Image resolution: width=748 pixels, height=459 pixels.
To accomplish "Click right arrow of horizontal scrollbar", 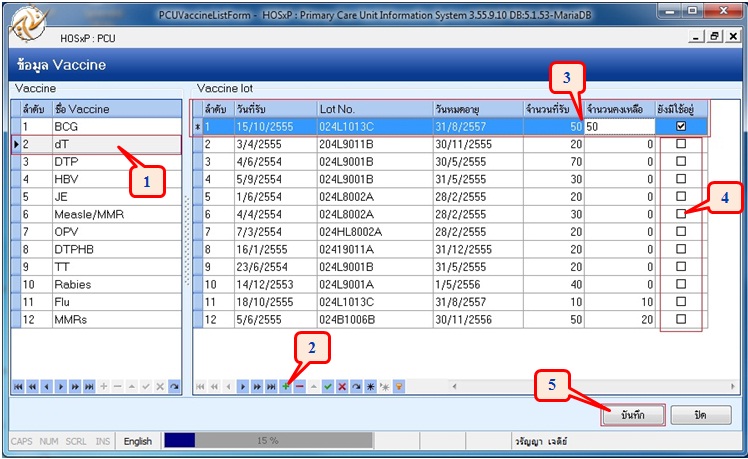I will click(x=733, y=386).
